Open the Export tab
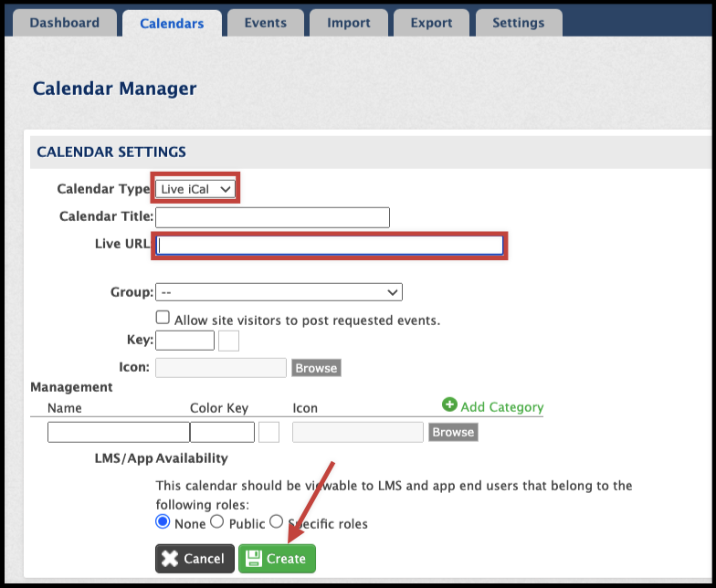716x588 pixels. point(433,23)
